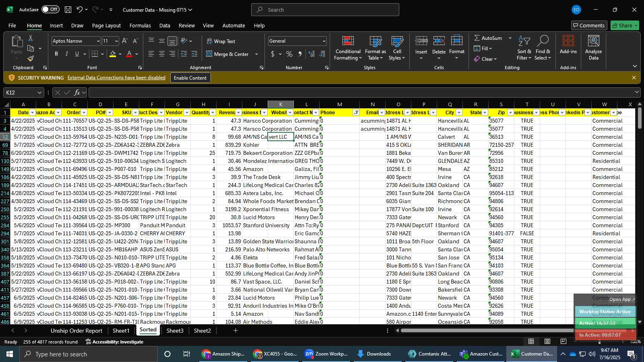
Task: Click the Insert Function fx icon
Action: pyautogui.click(x=77, y=93)
